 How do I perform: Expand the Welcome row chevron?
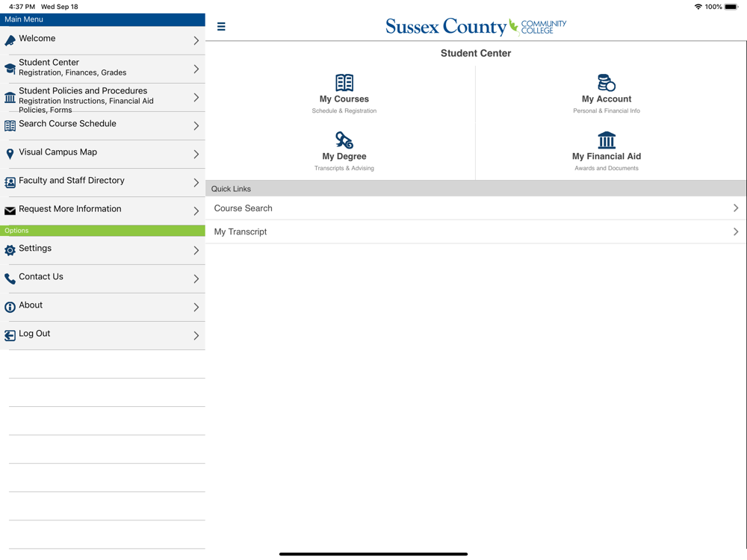pyautogui.click(x=196, y=41)
